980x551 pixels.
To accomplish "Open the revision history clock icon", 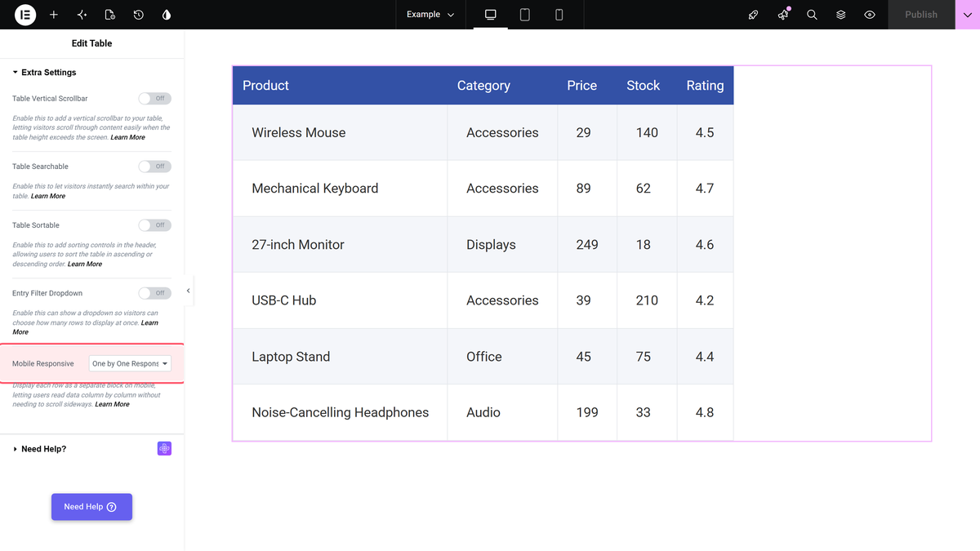I will point(139,15).
